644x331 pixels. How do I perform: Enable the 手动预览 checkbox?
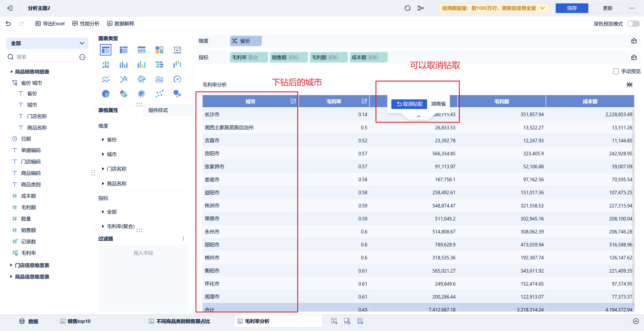tap(616, 71)
